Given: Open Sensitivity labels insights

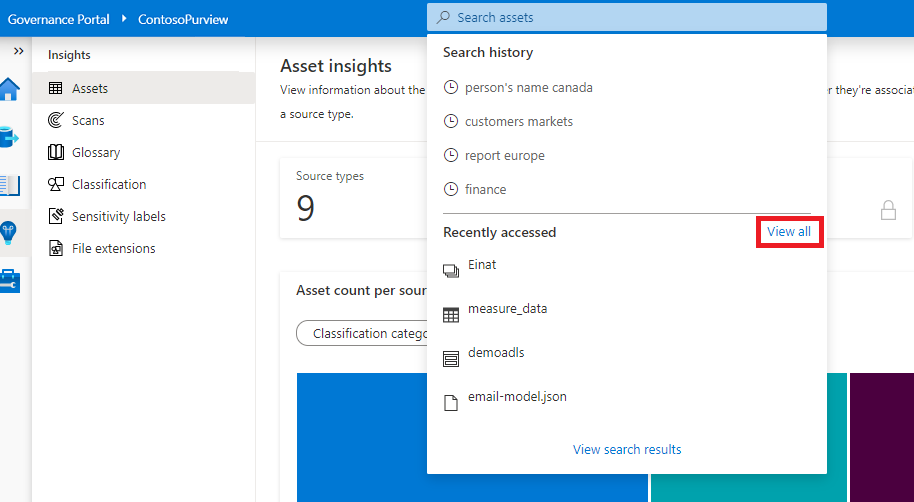Looking at the screenshot, I should tap(118, 217).
